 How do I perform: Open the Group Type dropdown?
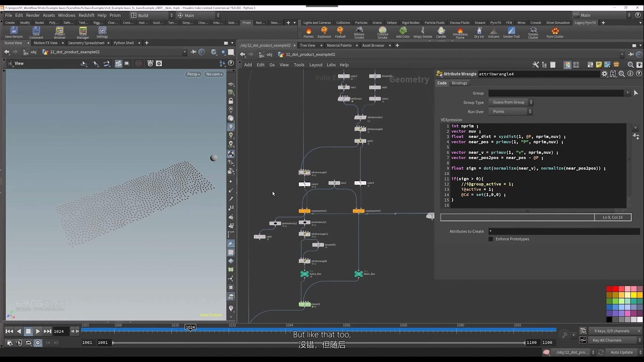click(x=511, y=102)
